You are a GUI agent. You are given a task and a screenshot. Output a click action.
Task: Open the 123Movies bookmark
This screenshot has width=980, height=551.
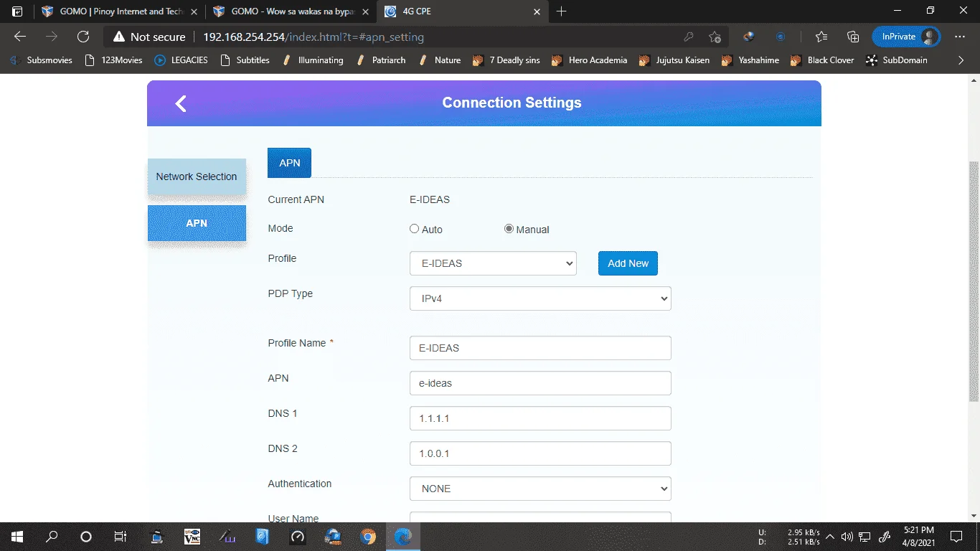point(113,60)
